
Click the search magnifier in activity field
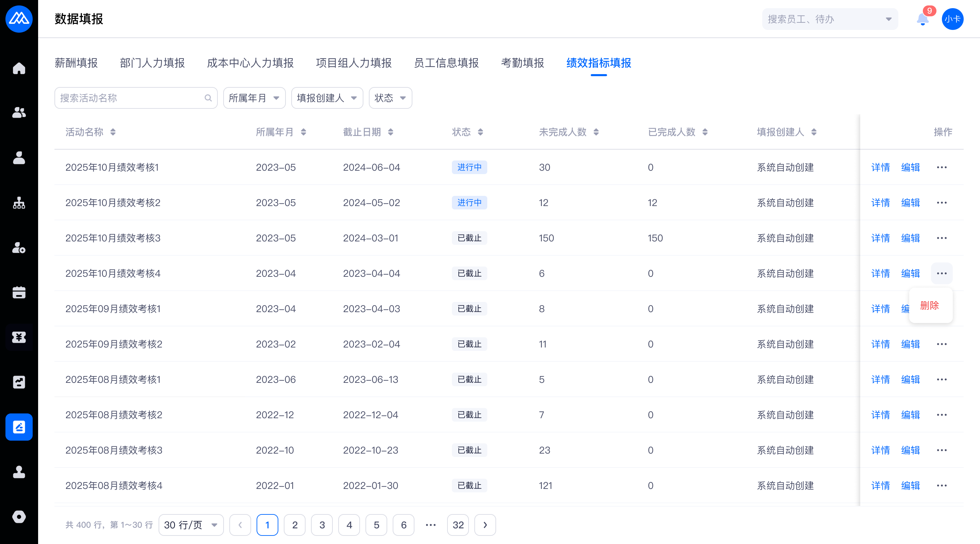(x=208, y=98)
